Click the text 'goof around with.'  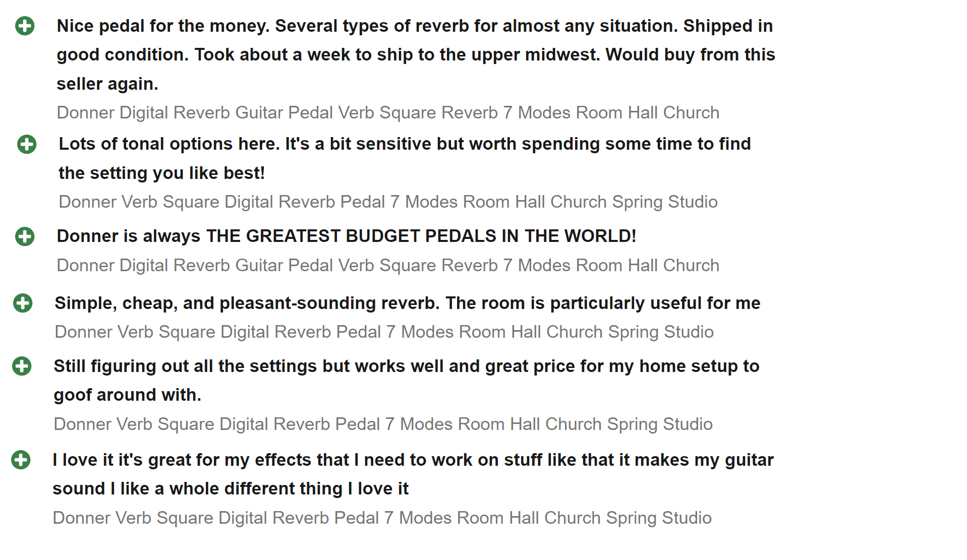point(128,395)
